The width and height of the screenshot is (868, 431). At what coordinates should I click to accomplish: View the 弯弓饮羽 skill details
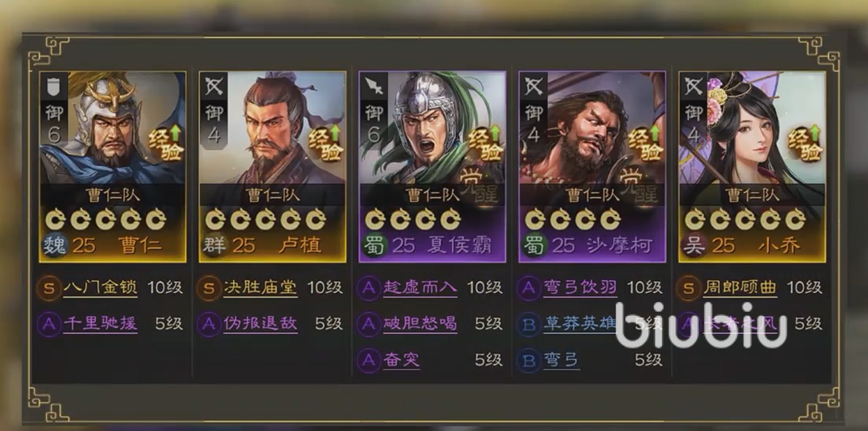tap(580, 287)
